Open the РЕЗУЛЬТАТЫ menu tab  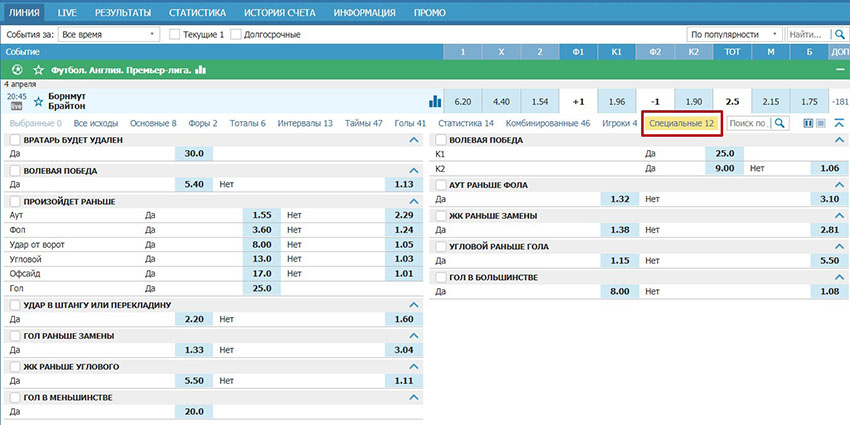click(124, 12)
